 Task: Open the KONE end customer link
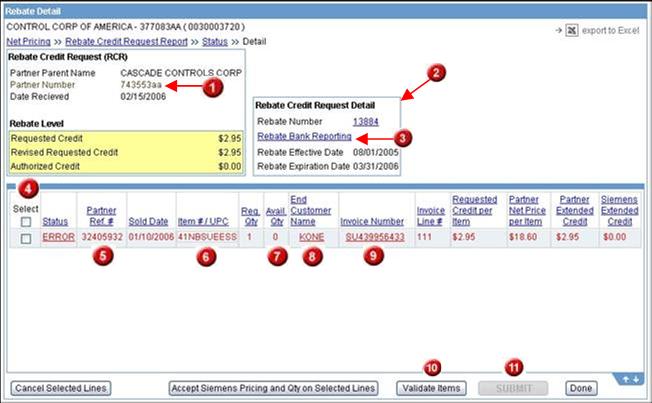pyautogui.click(x=311, y=237)
